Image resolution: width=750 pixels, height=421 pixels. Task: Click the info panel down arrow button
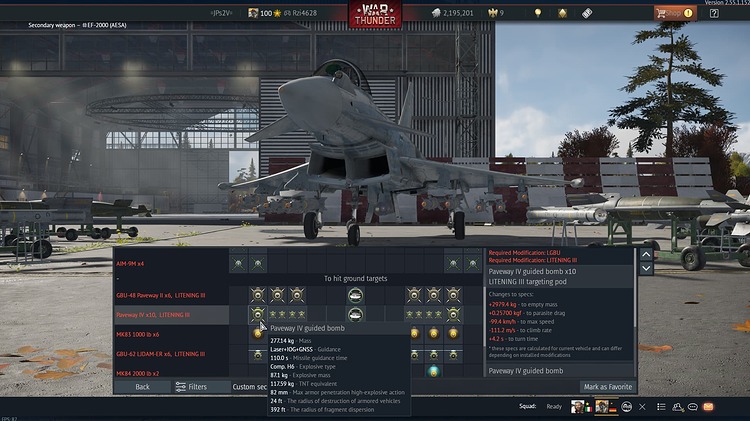[x=646, y=268]
